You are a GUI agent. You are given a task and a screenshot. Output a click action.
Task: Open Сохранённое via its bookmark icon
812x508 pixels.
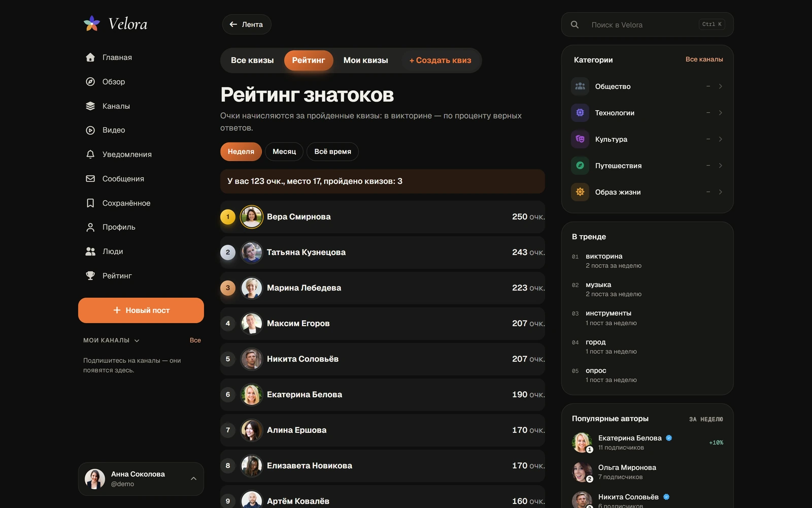tap(90, 203)
